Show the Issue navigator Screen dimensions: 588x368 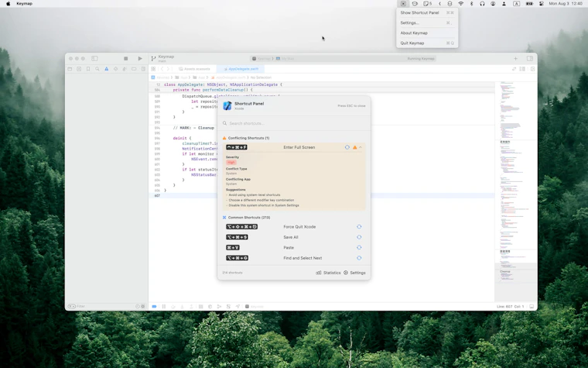tap(107, 69)
